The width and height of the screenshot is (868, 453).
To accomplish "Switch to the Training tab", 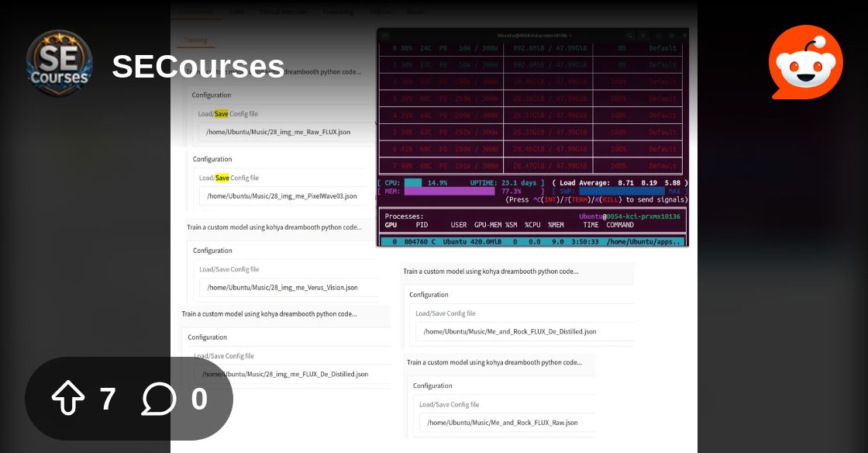I will click(x=195, y=40).
